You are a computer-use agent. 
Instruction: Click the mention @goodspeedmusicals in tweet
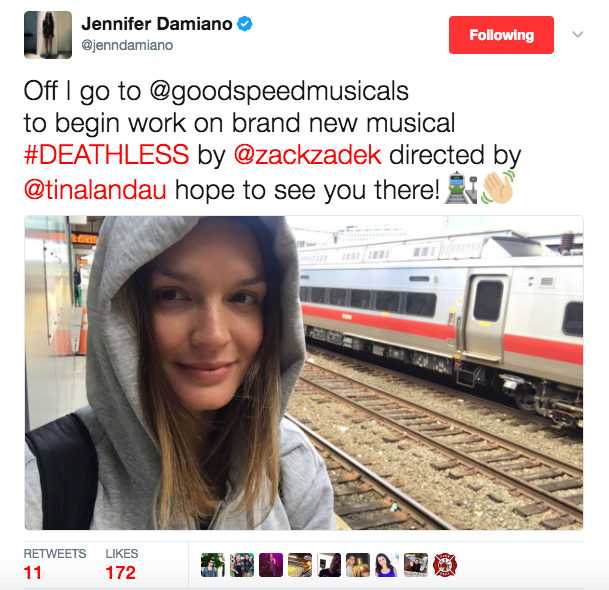(x=279, y=92)
